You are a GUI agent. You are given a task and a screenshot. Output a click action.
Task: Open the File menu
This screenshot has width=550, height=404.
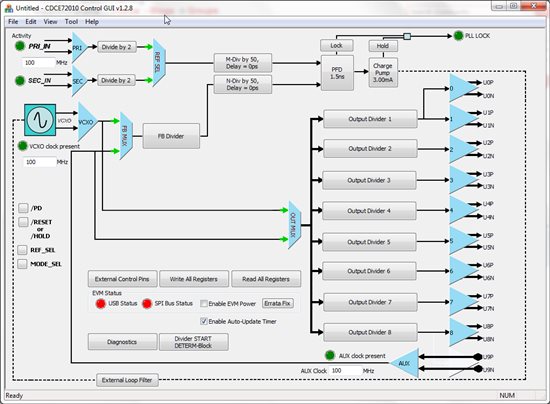click(x=13, y=22)
